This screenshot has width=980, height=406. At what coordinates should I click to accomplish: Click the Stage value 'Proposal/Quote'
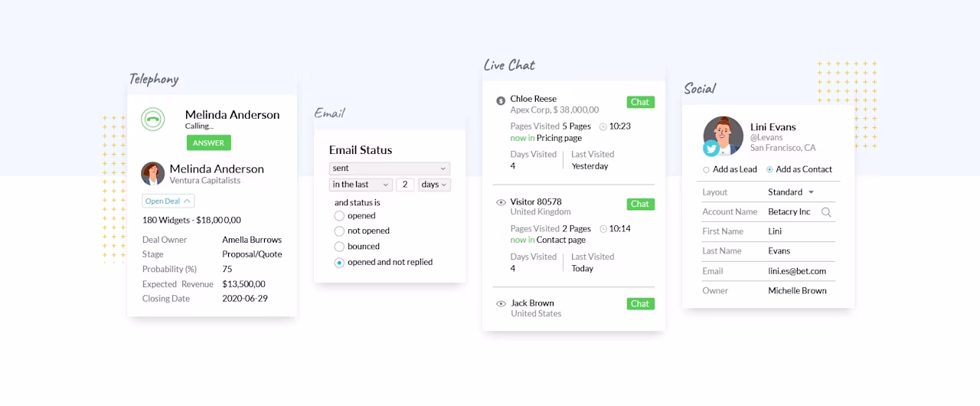point(252,254)
